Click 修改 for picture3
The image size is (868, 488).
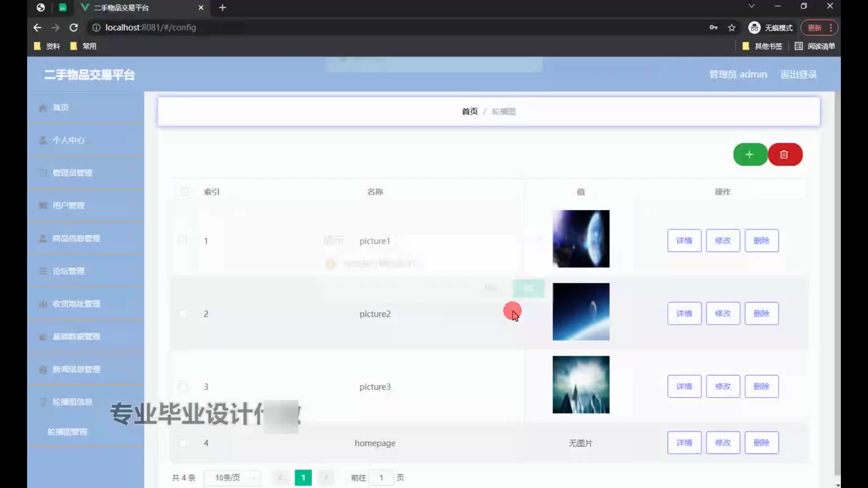tap(723, 386)
